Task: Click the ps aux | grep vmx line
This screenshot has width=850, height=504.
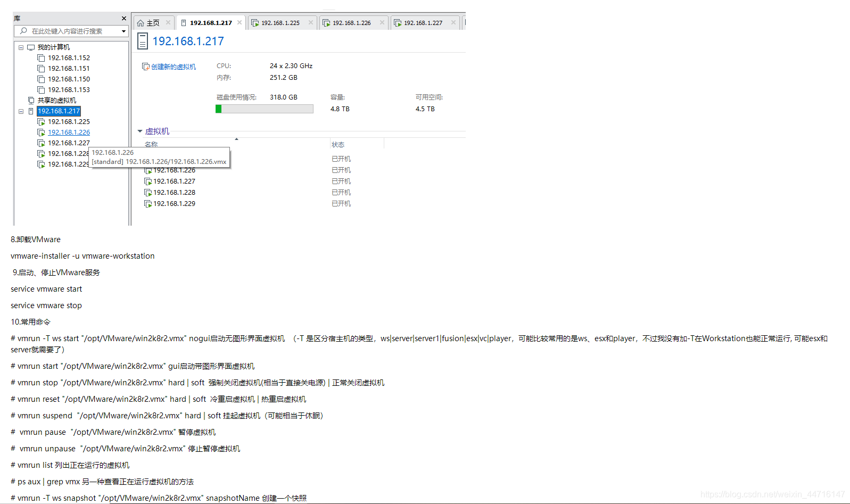Action: pyautogui.click(x=102, y=482)
